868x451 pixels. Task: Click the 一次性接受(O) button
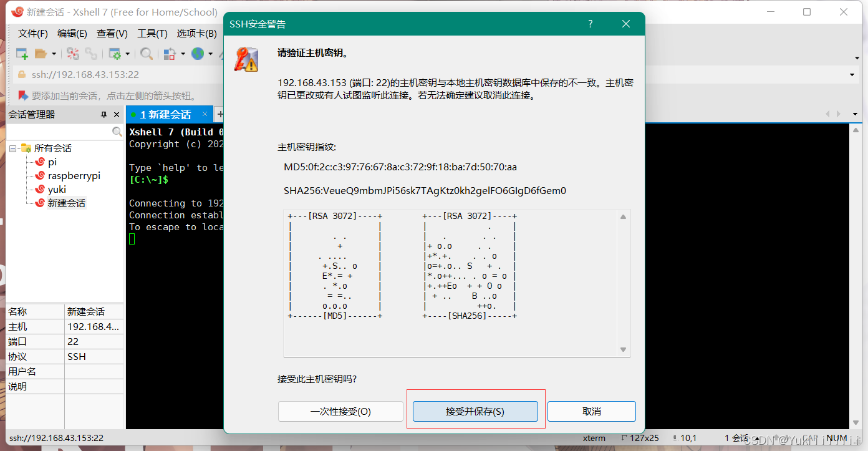click(340, 412)
